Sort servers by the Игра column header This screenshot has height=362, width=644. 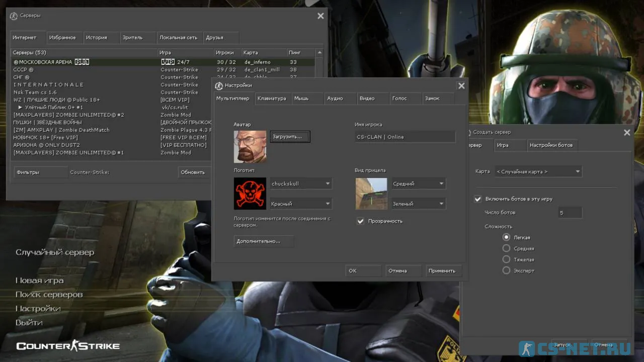click(x=186, y=52)
